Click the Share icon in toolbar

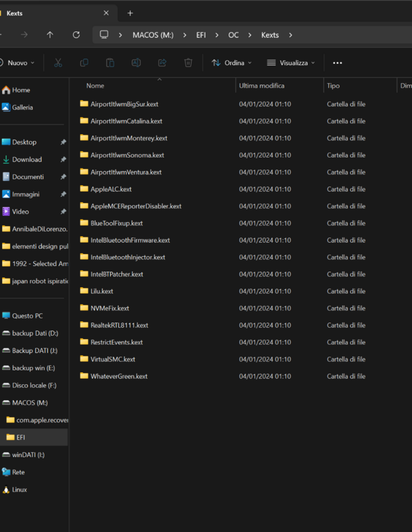[x=162, y=63]
